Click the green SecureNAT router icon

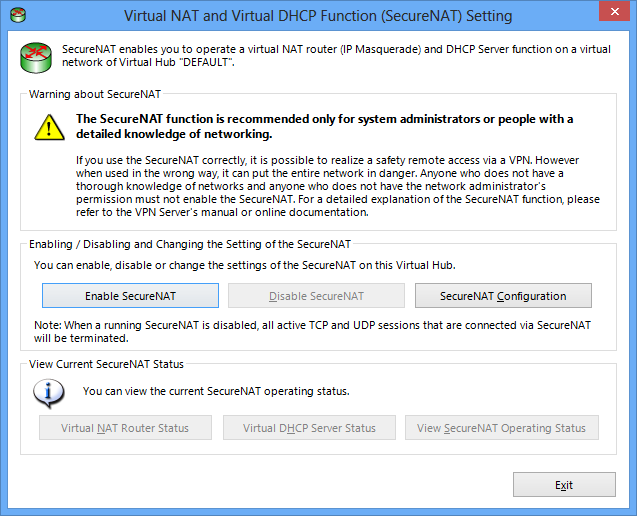pos(36,58)
